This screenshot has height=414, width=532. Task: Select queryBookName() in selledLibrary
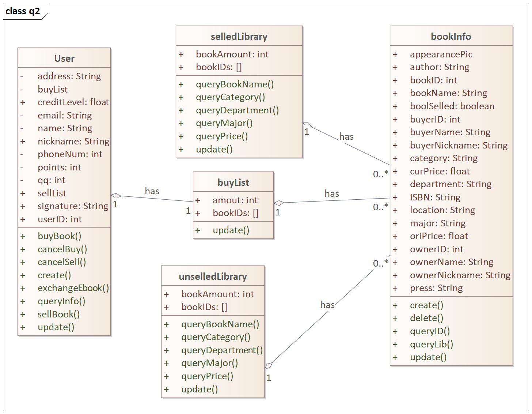point(235,84)
